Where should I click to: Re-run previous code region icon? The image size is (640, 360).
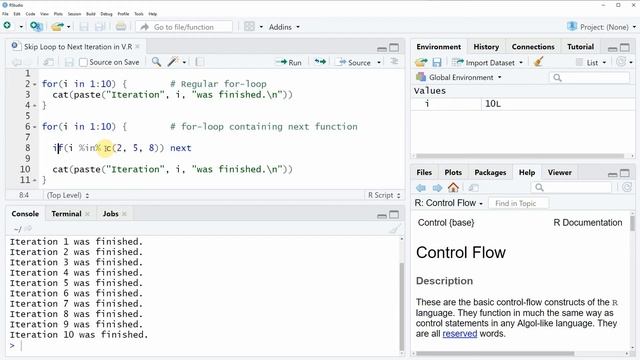(320, 62)
